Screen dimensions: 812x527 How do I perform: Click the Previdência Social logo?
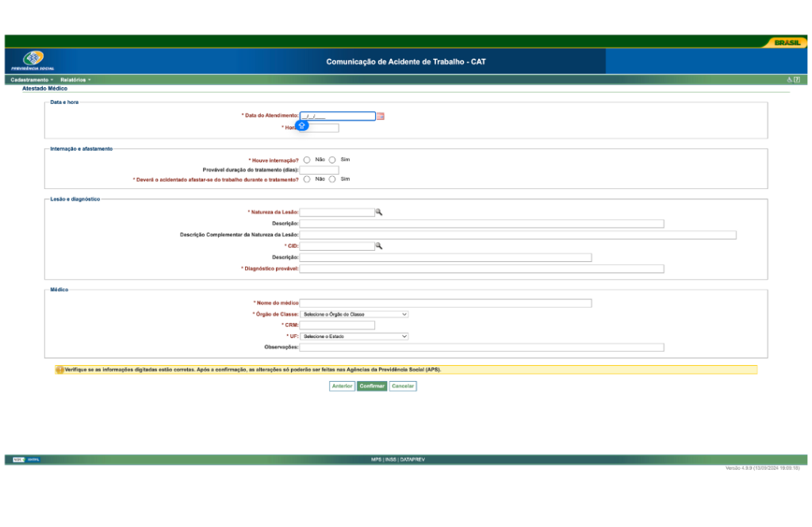[x=32, y=58]
